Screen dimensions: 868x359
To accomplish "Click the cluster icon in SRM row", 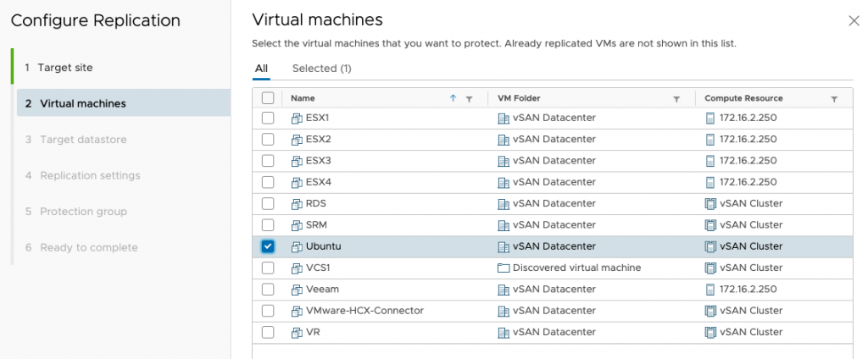I will [710, 225].
